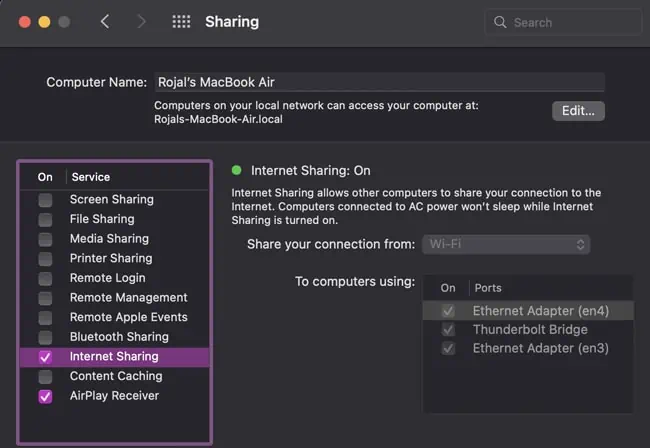
Task: Disable the Internet Sharing checkbox
Action: pos(45,357)
